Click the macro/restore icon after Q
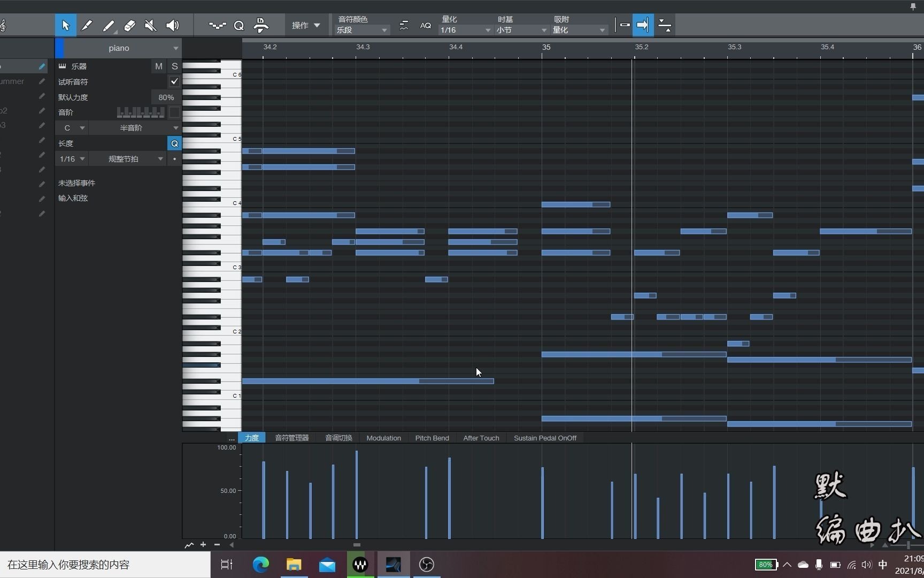The height and width of the screenshot is (578, 924). point(261,25)
